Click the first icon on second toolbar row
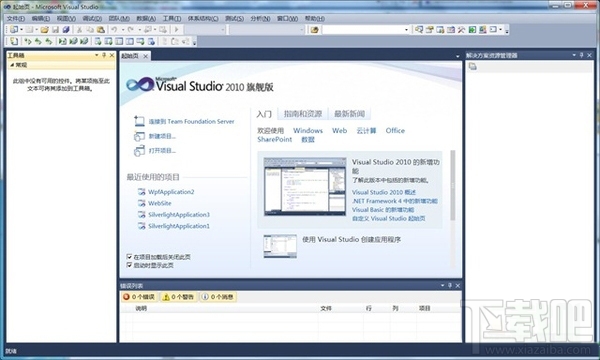The image size is (600, 360). click(14, 41)
